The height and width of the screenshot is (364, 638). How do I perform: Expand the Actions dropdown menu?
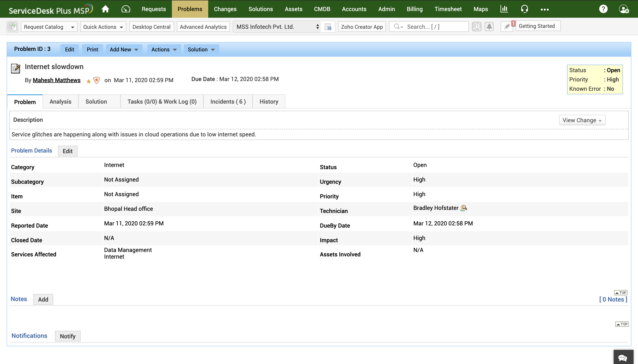click(x=164, y=50)
